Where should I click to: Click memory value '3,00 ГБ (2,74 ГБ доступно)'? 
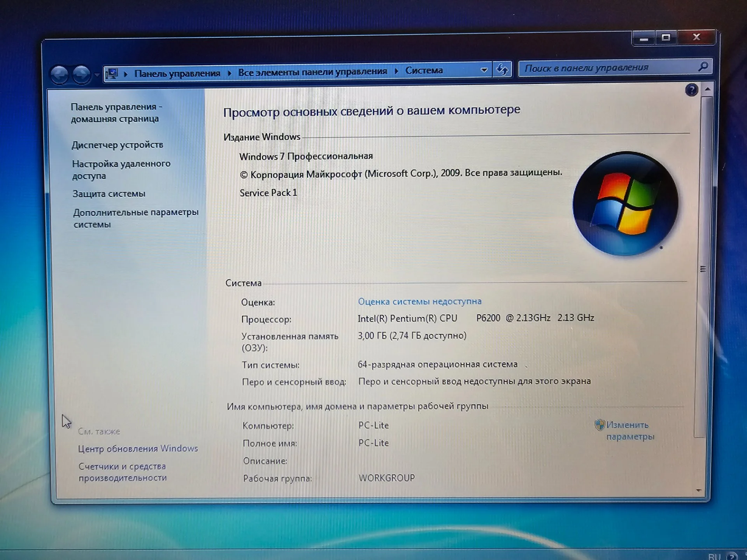[x=412, y=336]
